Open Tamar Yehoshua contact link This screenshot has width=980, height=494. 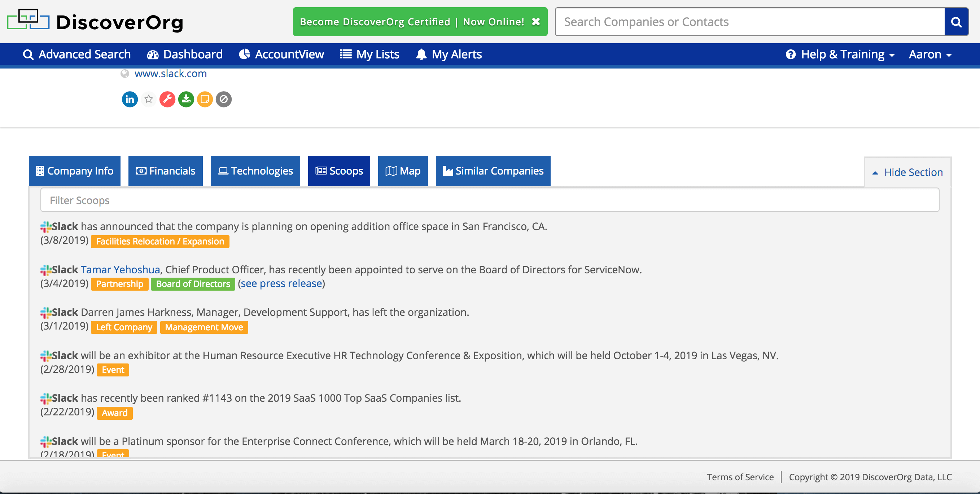point(120,269)
